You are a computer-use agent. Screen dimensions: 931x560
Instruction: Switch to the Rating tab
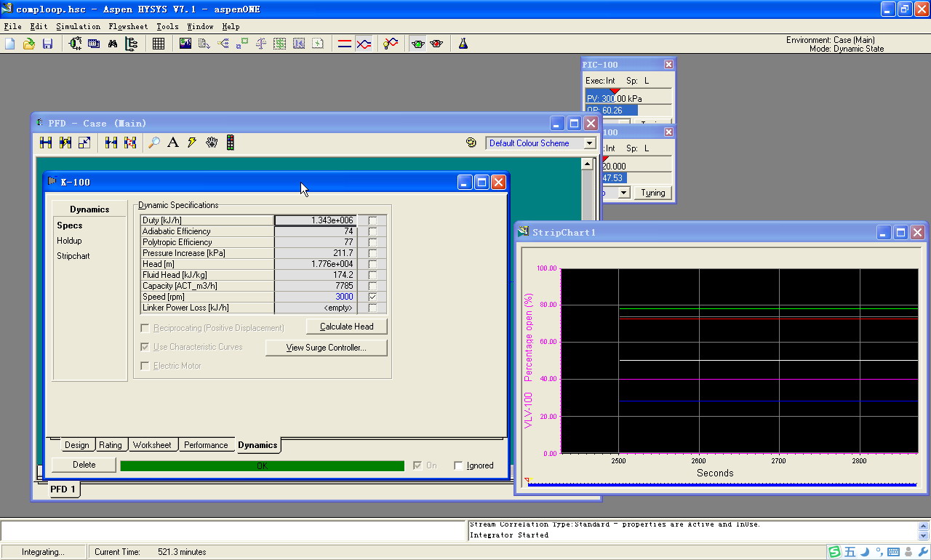(x=111, y=445)
